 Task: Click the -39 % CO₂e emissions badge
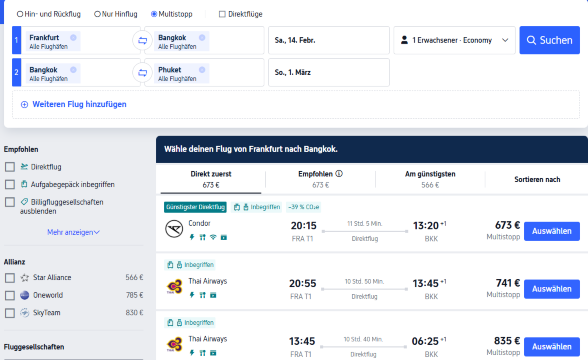[303, 207]
